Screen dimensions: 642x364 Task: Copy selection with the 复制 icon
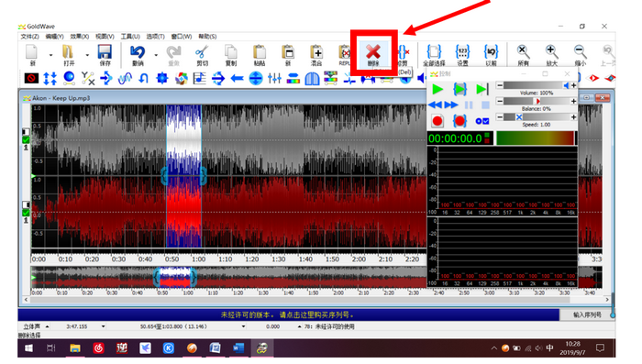pos(231,55)
